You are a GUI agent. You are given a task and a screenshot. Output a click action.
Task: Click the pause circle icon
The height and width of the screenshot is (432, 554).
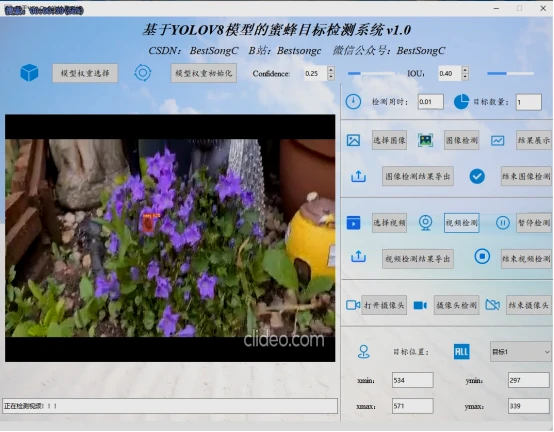[502, 223]
